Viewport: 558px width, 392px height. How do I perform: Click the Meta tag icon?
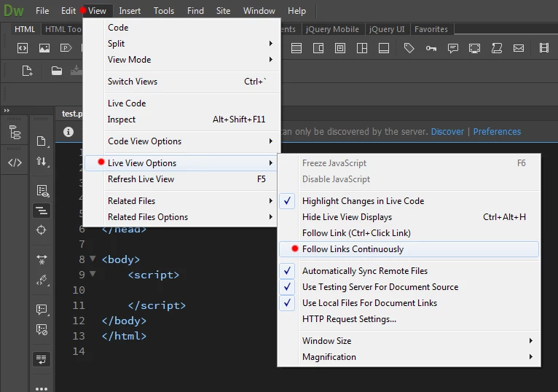(x=409, y=48)
